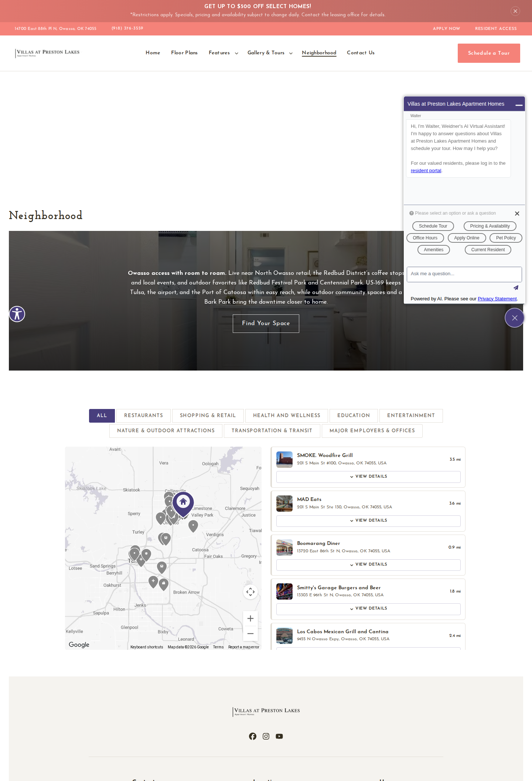This screenshot has height=781, width=532.
Task: Choose Apply Online chat option
Action: click(467, 238)
